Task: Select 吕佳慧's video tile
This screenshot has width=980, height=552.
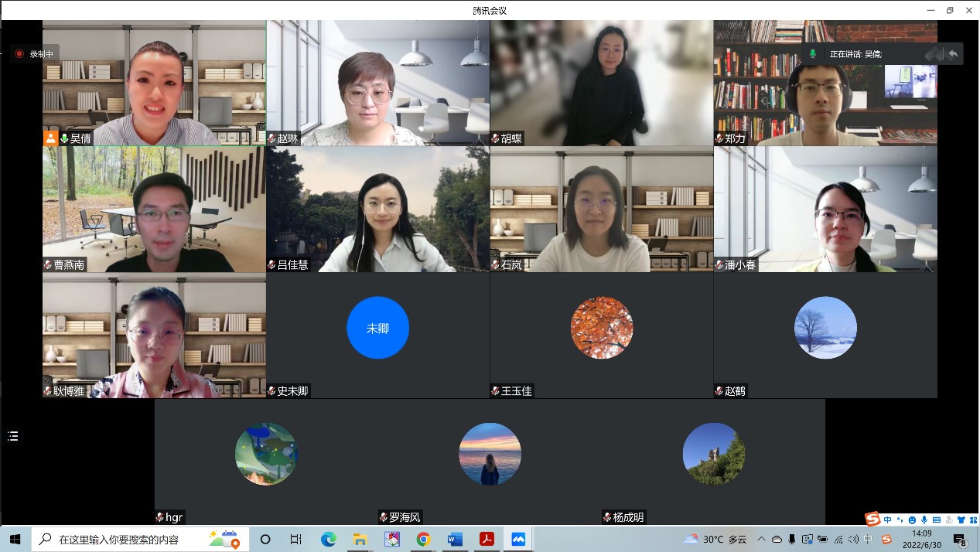Action: pyautogui.click(x=377, y=210)
